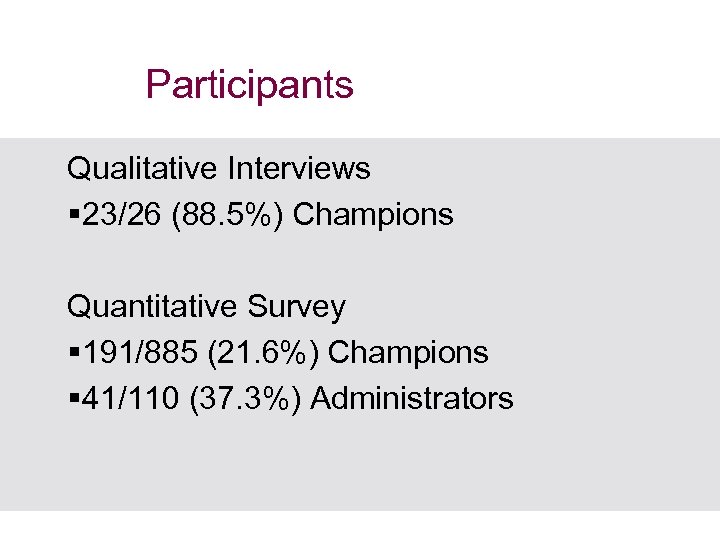Click the word Administrators

click(x=412, y=399)
